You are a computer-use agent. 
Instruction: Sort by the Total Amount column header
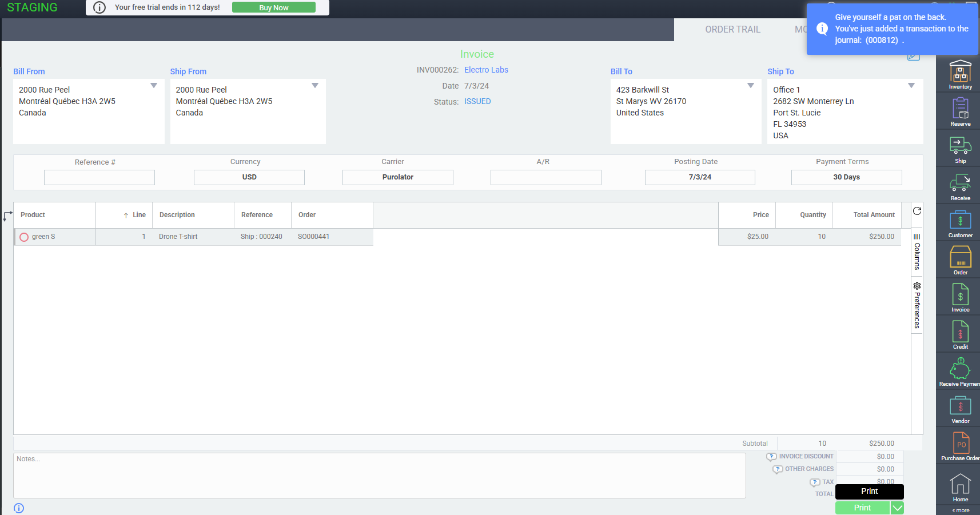pos(867,215)
